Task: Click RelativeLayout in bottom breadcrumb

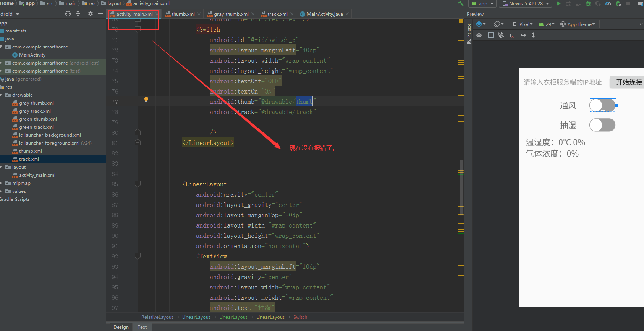Action: click(157, 317)
